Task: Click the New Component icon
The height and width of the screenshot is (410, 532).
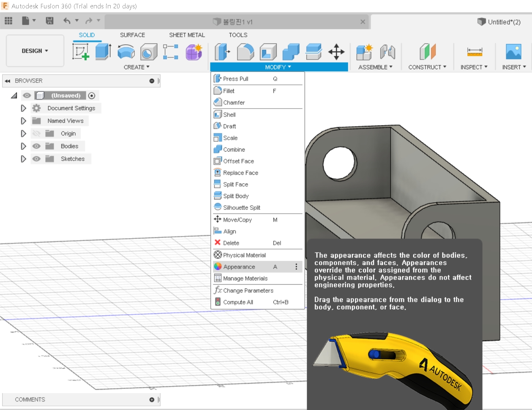Action: [364, 52]
